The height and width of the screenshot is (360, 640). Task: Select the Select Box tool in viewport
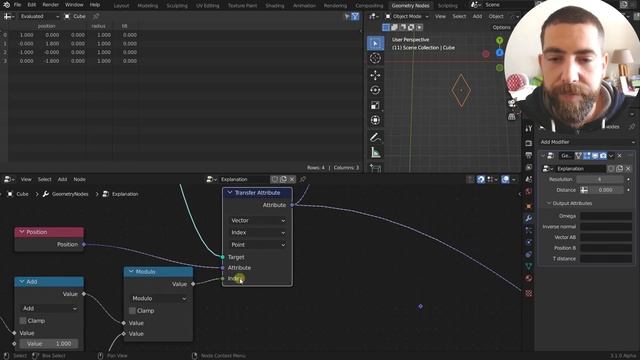pos(375,43)
